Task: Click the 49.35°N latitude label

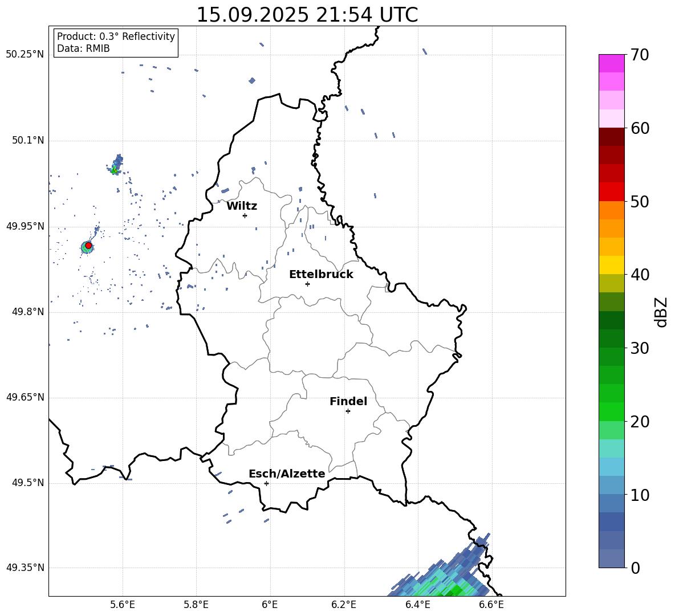Action: [26, 568]
